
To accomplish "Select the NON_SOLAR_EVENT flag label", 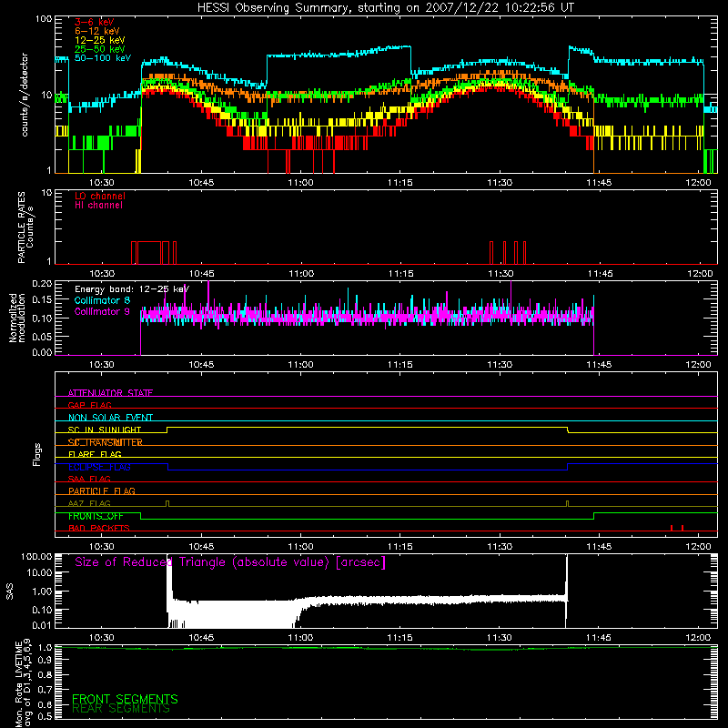I will click(110, 418).
